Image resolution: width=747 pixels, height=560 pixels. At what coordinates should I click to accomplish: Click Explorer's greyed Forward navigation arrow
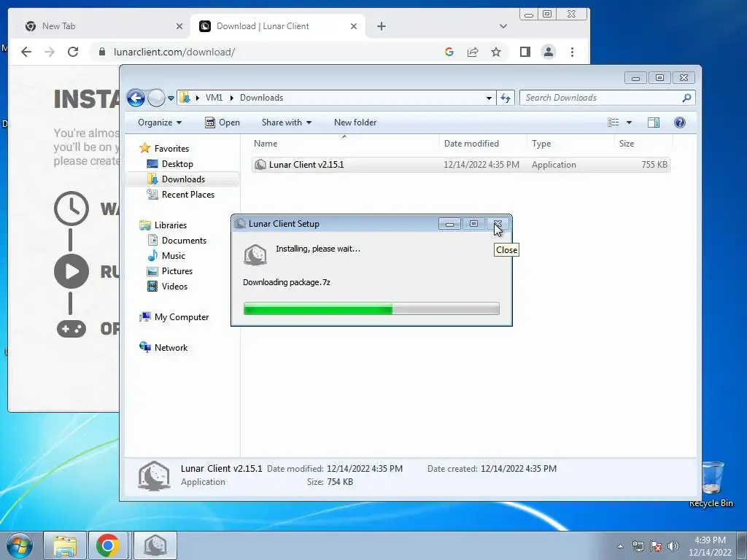click(x=156, y=98)
